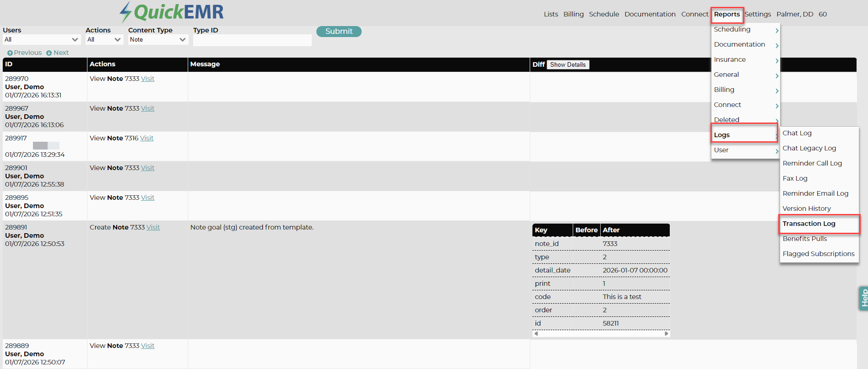This screenshot has width=868, height=369.
Task: Click the QuickEMR lightning bolt logo
Action: point(125,12)
